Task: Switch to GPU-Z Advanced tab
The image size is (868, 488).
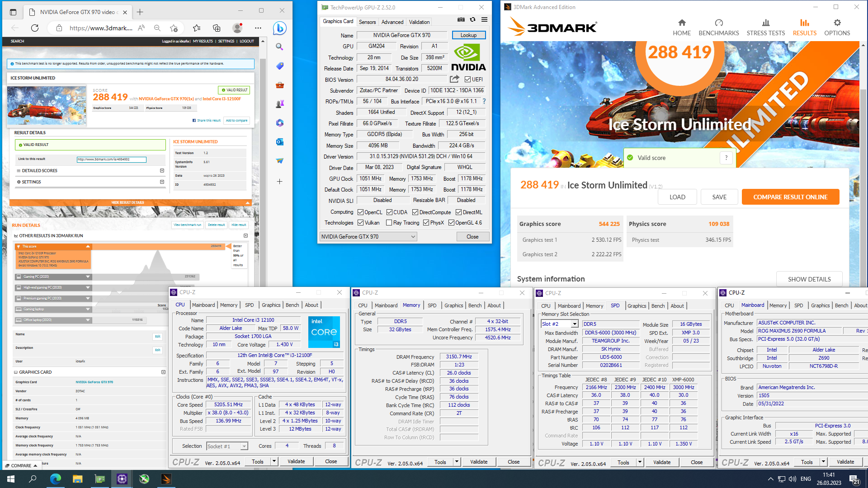Action: pyautogui.click(x=392, y=22)
